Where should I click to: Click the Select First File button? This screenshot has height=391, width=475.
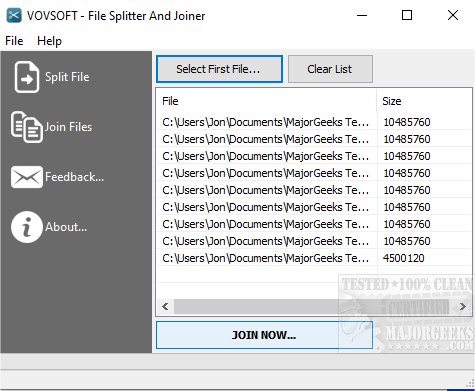click(x=219, y=69)
